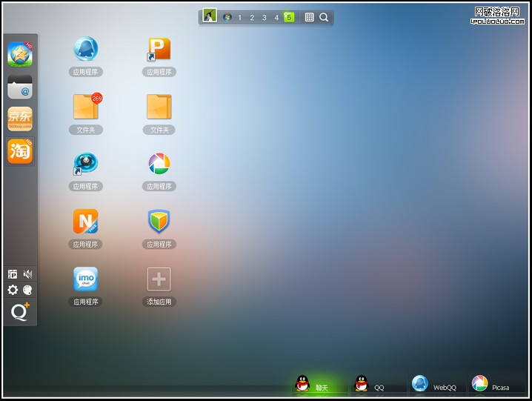Open the theme palette icon
The image size is (532, 401).
pos(28,290)
